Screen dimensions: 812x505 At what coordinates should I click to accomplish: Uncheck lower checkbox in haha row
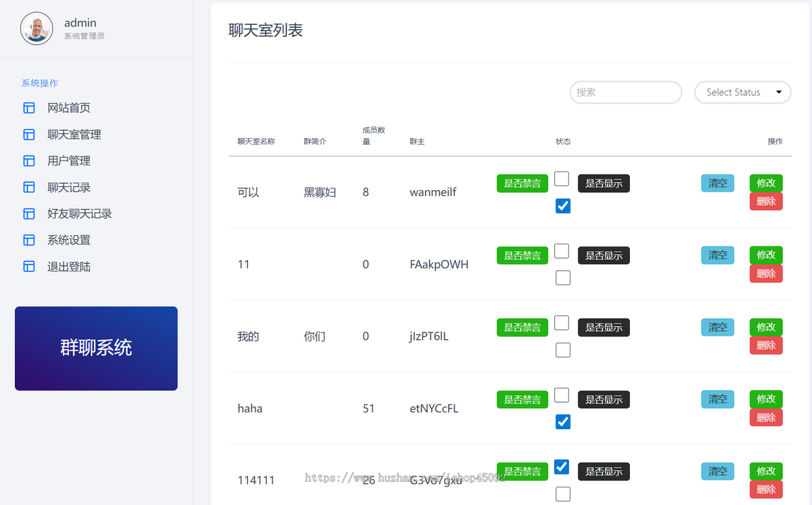563,422
